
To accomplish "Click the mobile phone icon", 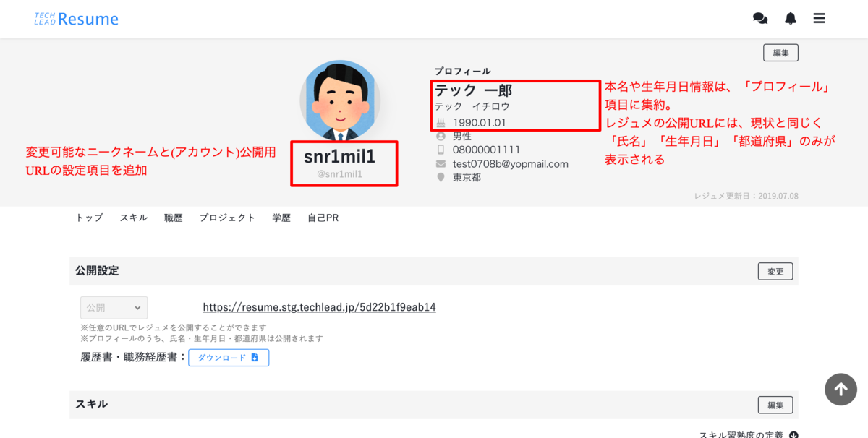I will [x=441, y=150].
